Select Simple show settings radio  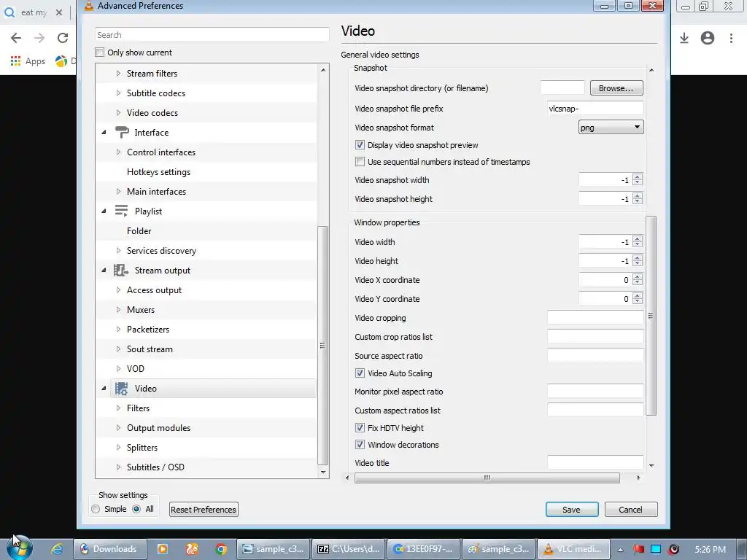click(x=96, y=509)
